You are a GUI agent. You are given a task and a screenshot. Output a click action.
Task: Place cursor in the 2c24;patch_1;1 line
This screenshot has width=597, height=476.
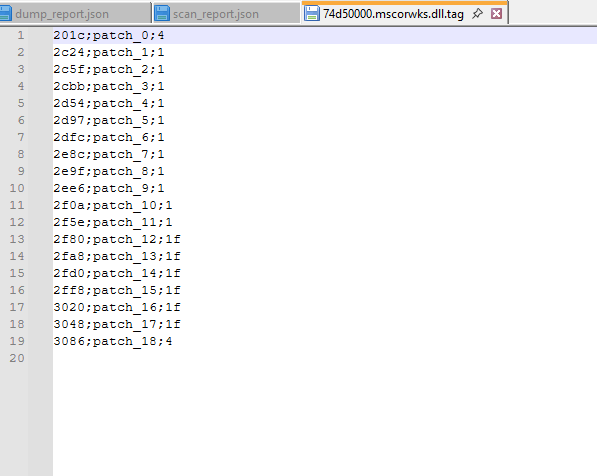[109, 52]
